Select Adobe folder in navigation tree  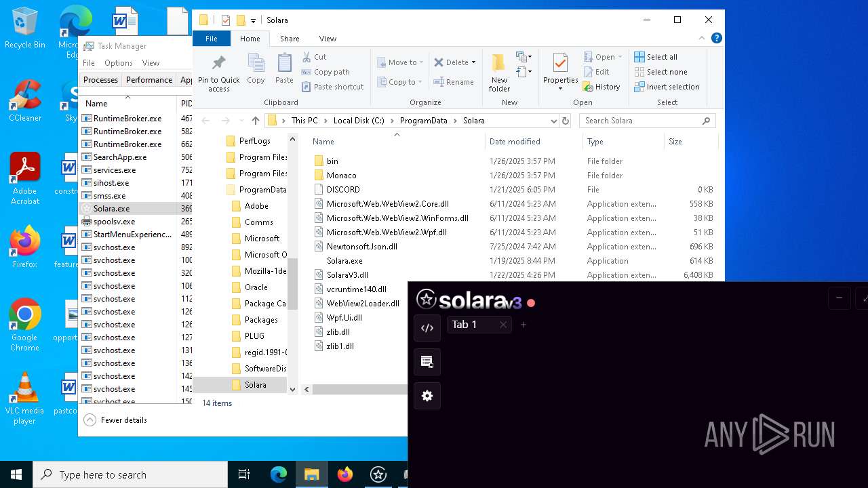[x=256, y=206]
